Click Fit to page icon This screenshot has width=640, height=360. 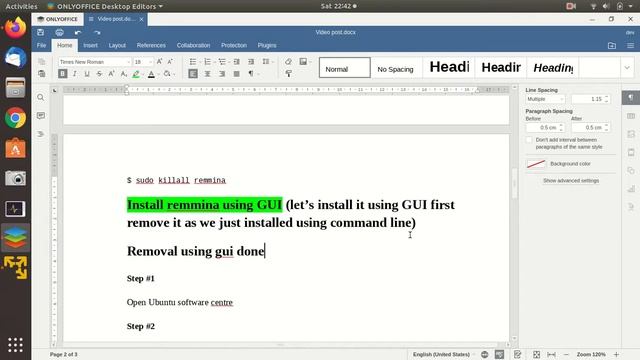tap(536, 354)
